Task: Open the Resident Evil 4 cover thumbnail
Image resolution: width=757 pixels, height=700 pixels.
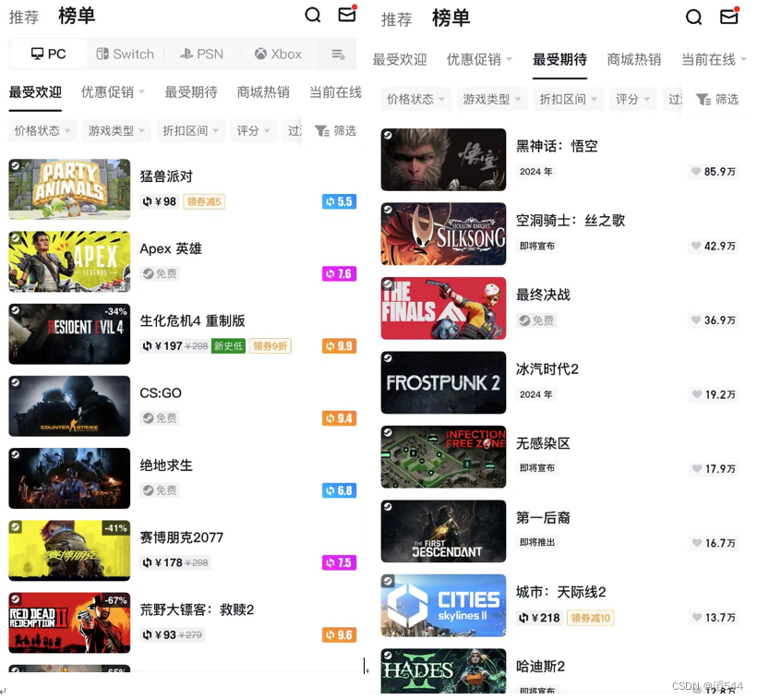Action: [x=69, y=333]
